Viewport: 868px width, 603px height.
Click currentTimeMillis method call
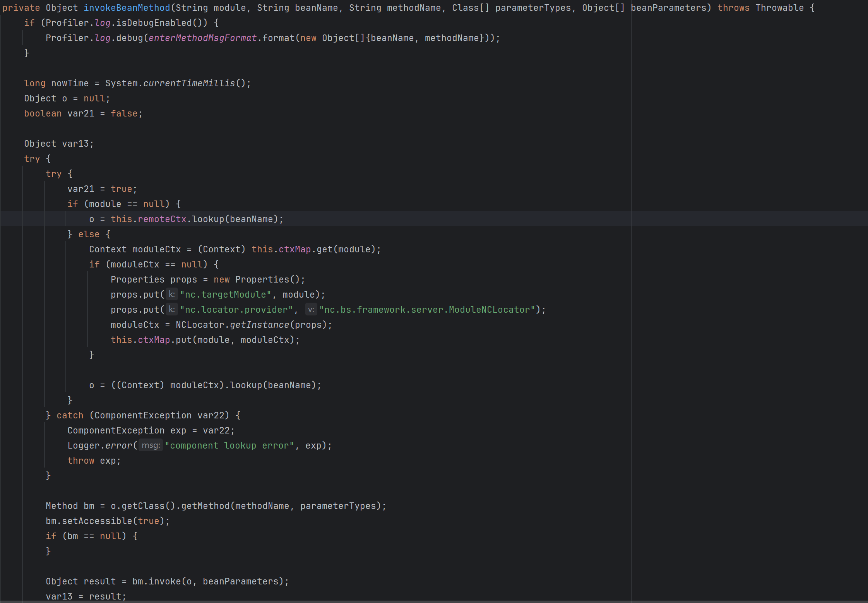pyautogui.click(x=189, y=83)
